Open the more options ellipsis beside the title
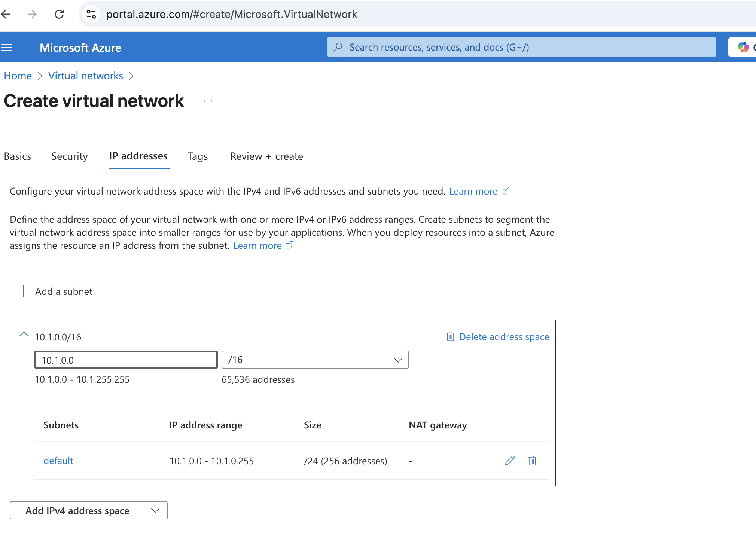756x559 pixels. point(208,101)
